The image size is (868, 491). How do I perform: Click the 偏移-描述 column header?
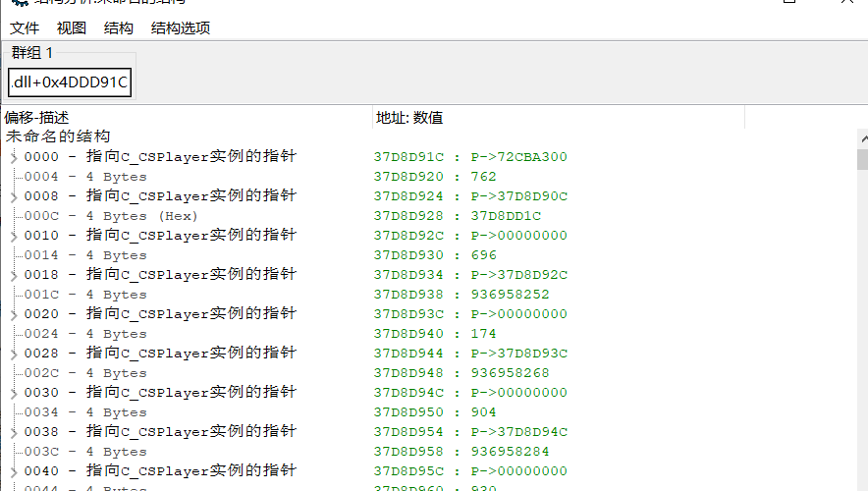(187, 118)
